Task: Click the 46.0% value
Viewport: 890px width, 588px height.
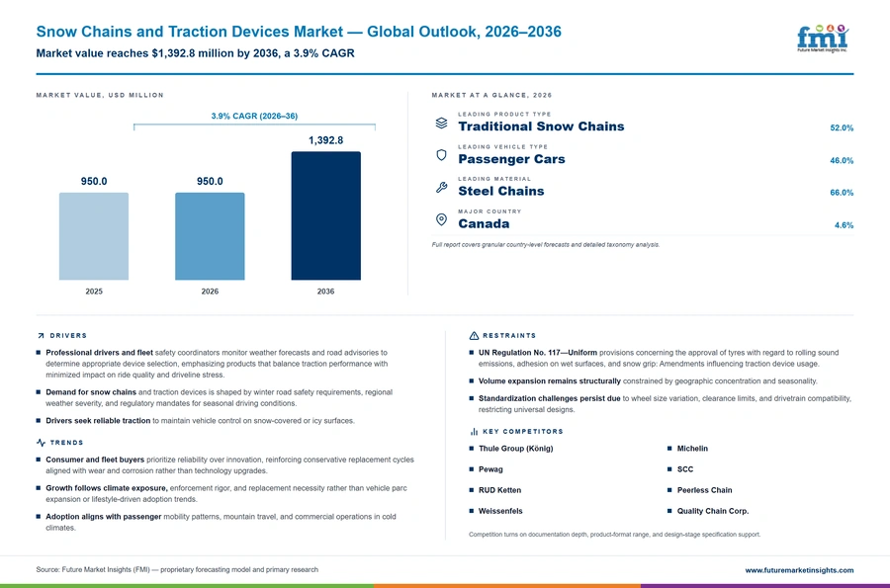Action: pos(842,160)
